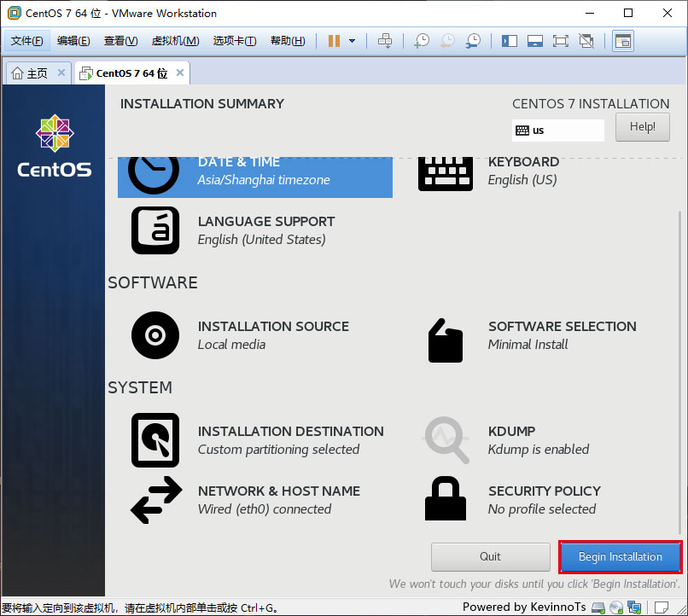
Task: Open the 查看(V) menu
Action: click(120, 41)
